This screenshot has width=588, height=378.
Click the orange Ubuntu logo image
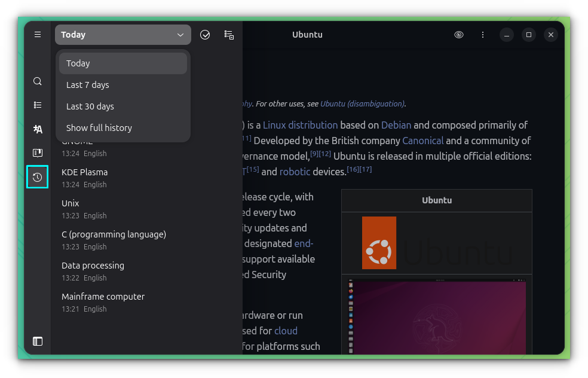pyautogui.click(x=379, y=243)
